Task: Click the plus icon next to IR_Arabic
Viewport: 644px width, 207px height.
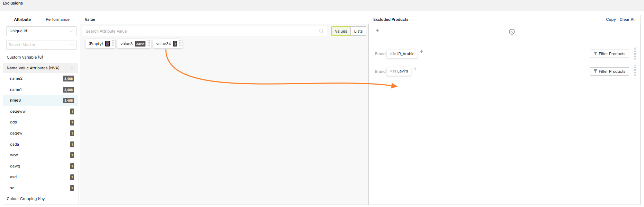Action: click(421, 51)
